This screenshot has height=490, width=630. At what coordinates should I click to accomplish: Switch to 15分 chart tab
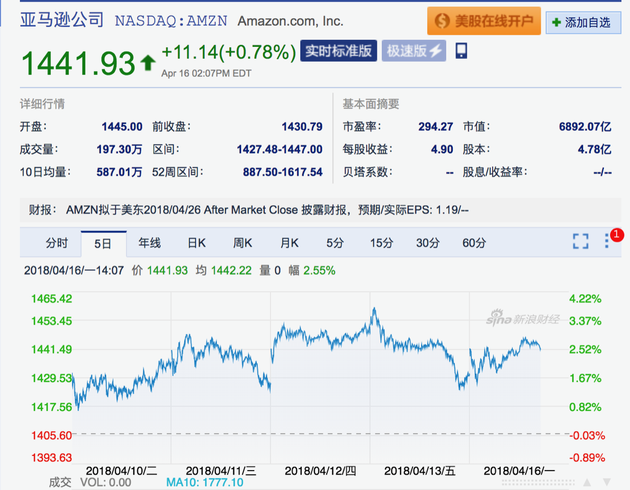click(x=381, y=243)
